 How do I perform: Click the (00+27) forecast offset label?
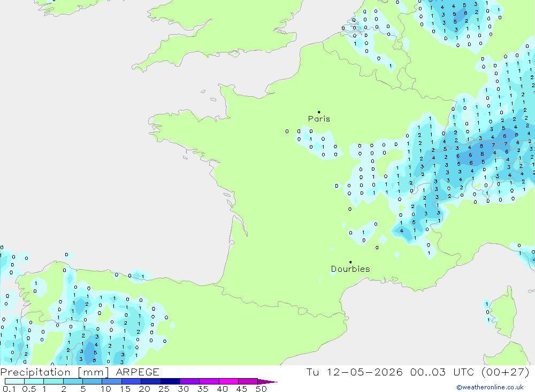(x=506, y=372)
